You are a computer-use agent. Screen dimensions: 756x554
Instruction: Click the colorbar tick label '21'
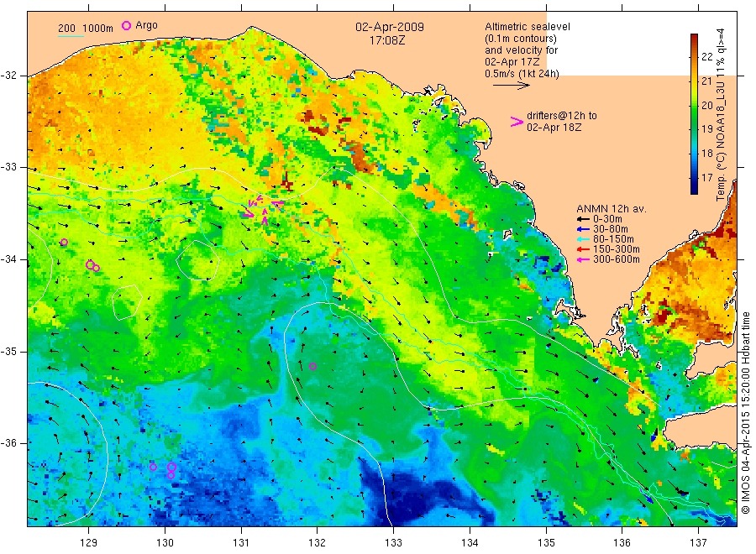coord(706,81)
